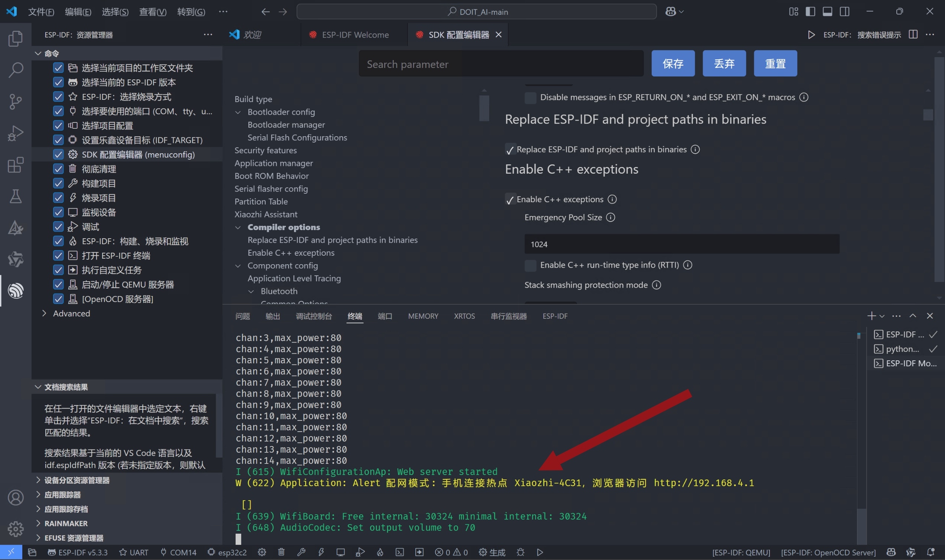Click the monitor device icon in status bar
Screen dimensions: 945x560
click(x=340, y=552)
